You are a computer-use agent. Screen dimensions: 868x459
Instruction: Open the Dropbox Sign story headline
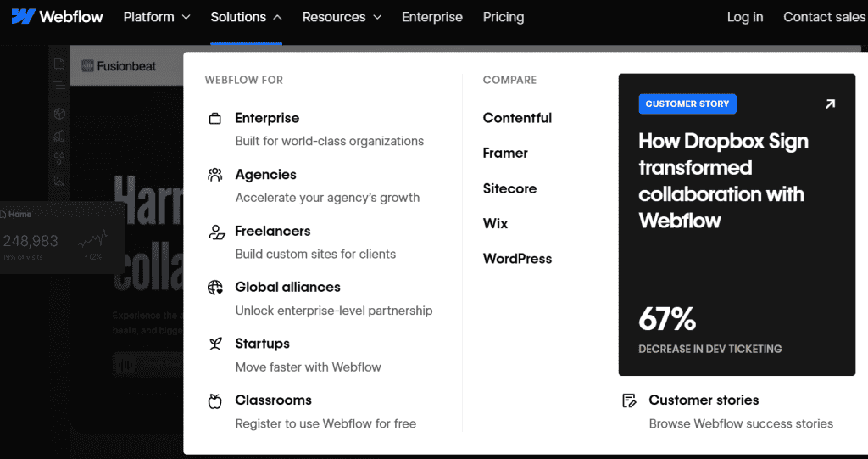coord(723,181)
